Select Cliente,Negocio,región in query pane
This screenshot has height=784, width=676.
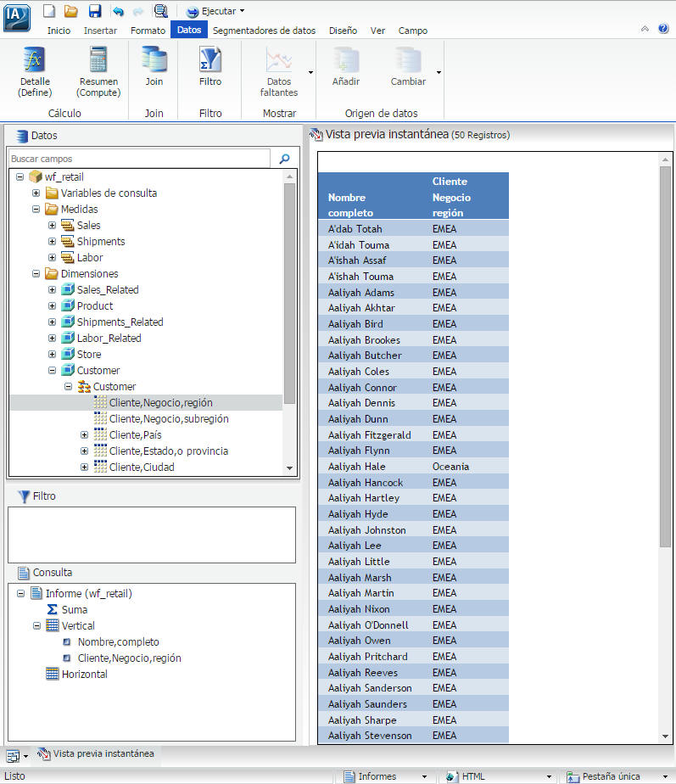[x=130, y=658]
